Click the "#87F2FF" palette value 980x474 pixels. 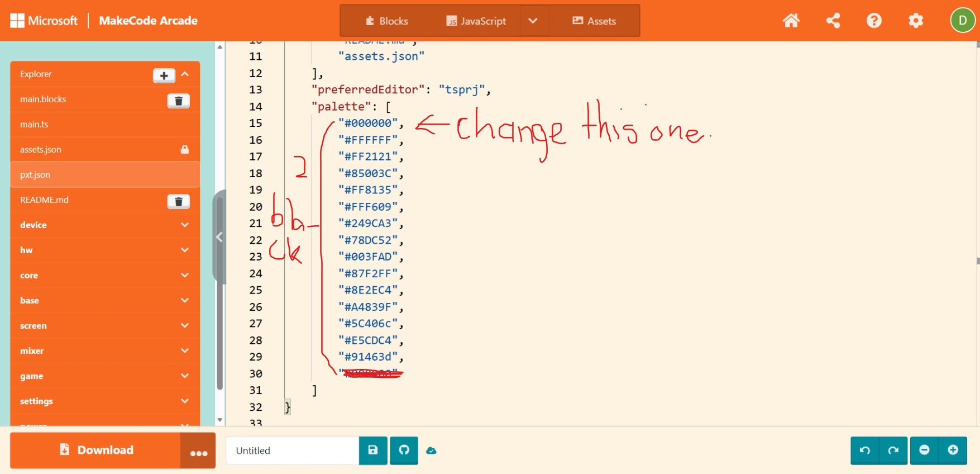tap(368, 273)
